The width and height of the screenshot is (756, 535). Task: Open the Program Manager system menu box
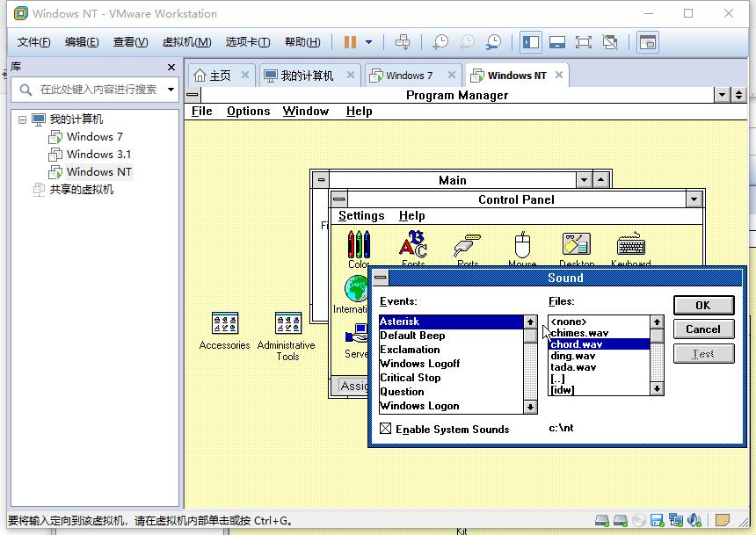click(193, 95)
